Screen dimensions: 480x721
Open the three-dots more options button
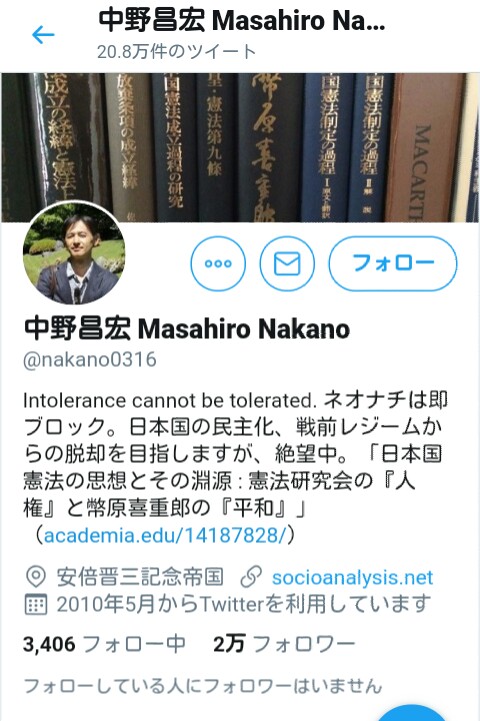pos(218,263)
